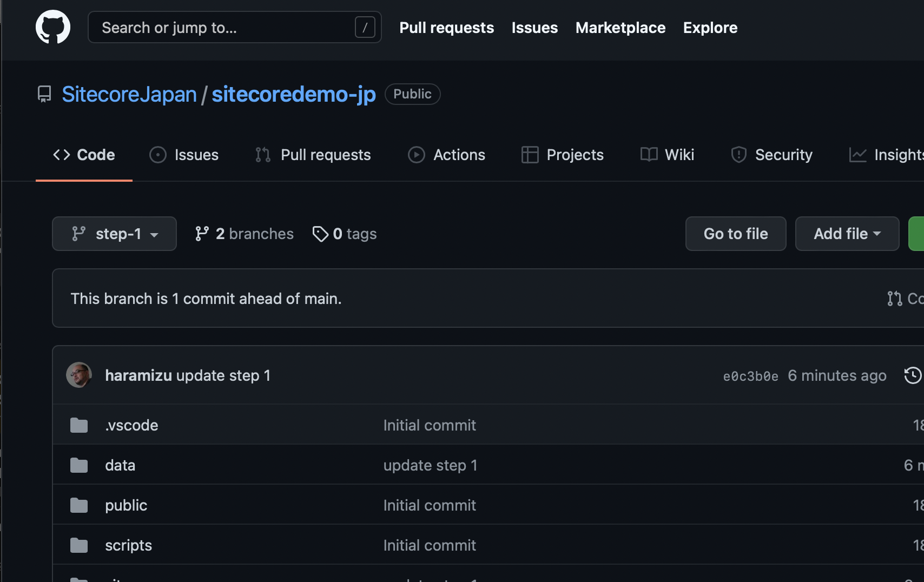Open Issues in the top navigation

click(534, 28)
